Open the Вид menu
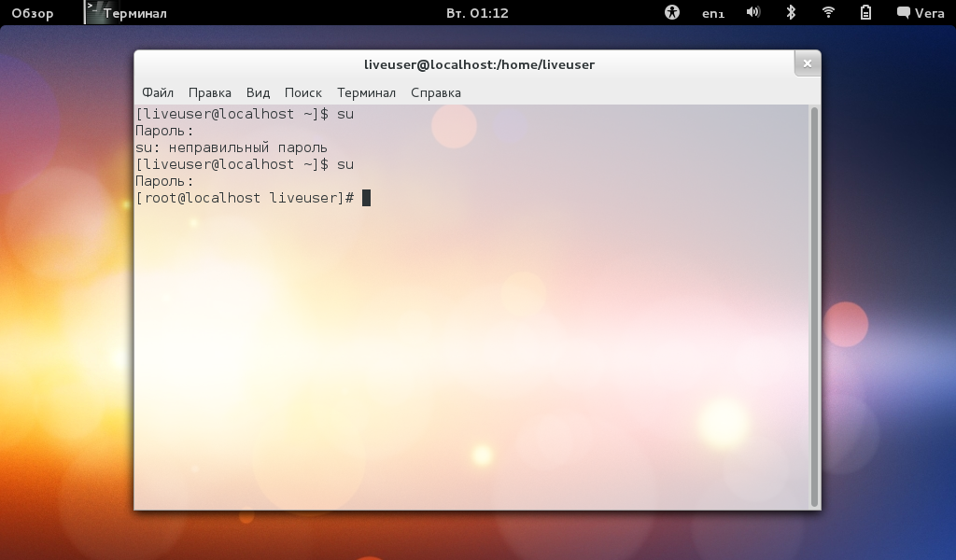The height and width of the screenshot is (560, 956). pyautogui.click(x=258, y=92)
